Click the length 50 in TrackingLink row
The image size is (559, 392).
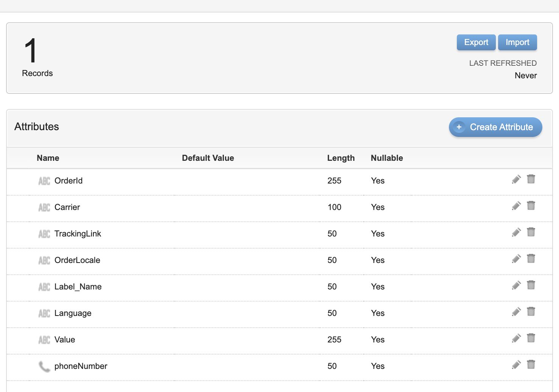pyautogui.click(x=332, y=234)
